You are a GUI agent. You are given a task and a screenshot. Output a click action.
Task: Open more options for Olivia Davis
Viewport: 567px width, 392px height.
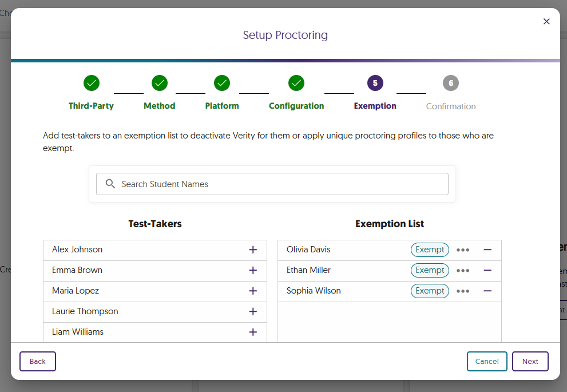(x=463, y=250)
